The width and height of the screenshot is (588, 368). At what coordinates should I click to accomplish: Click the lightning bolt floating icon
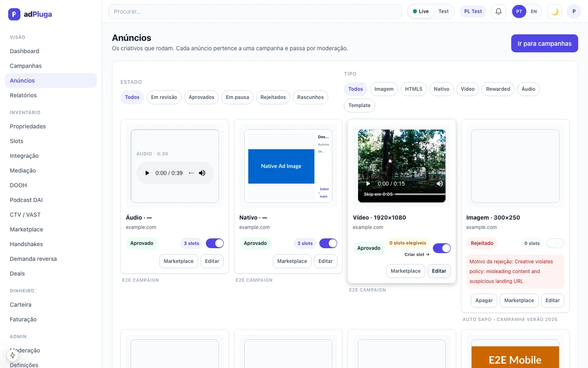click(x=13, y=355)
